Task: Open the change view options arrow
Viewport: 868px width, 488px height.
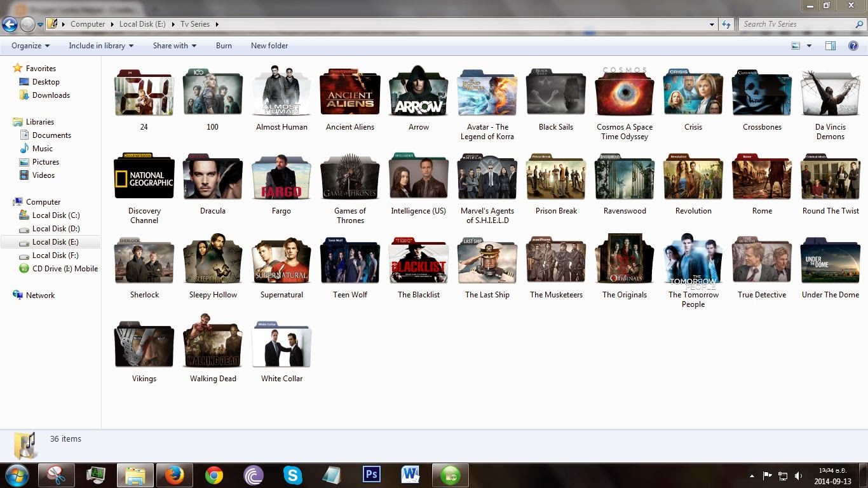Action: [x=809, y=46]
